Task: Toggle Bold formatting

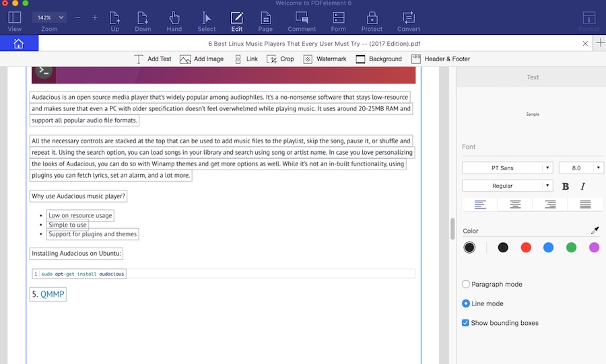Action: [x=566, y=186]
